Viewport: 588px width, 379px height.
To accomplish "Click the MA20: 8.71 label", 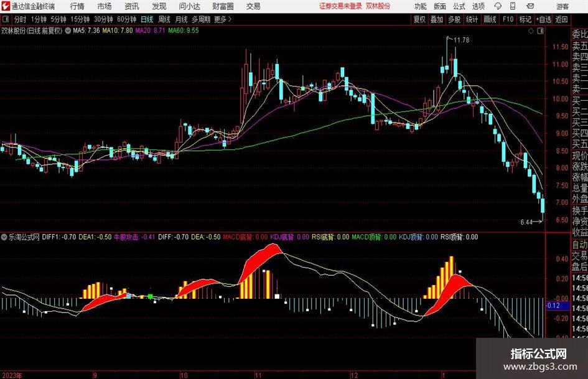I will point(150,30).
